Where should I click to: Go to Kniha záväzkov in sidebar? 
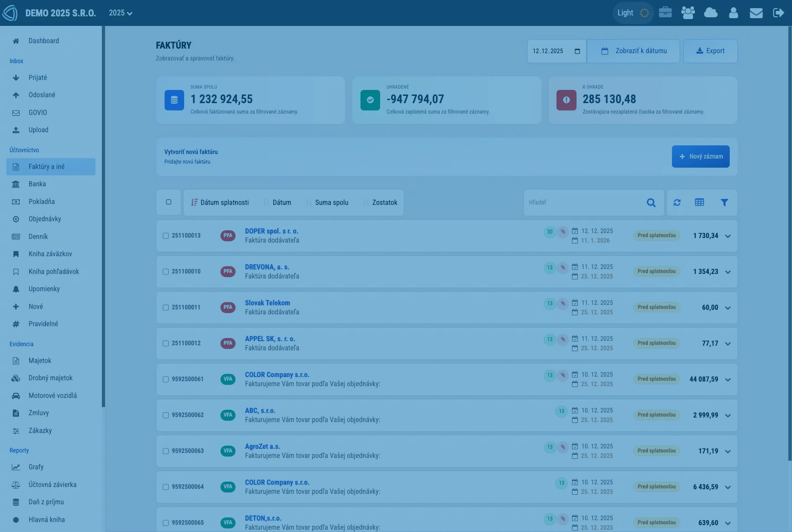point(50,254)
